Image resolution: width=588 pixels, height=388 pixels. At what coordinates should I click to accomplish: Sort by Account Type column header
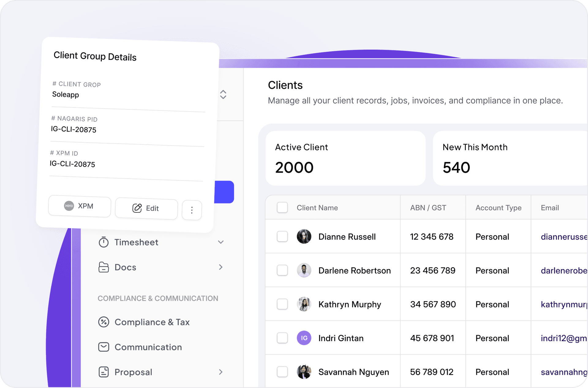(499, 207)
